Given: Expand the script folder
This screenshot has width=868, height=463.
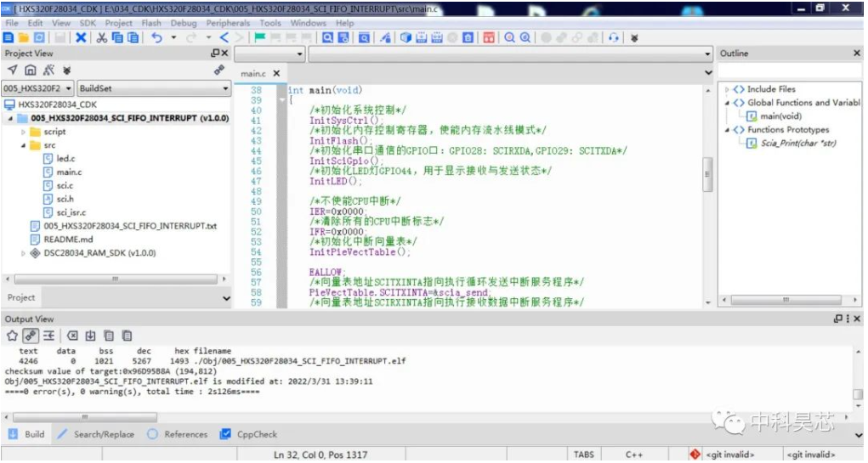Looking at the screenshot, I should [23, 133].
